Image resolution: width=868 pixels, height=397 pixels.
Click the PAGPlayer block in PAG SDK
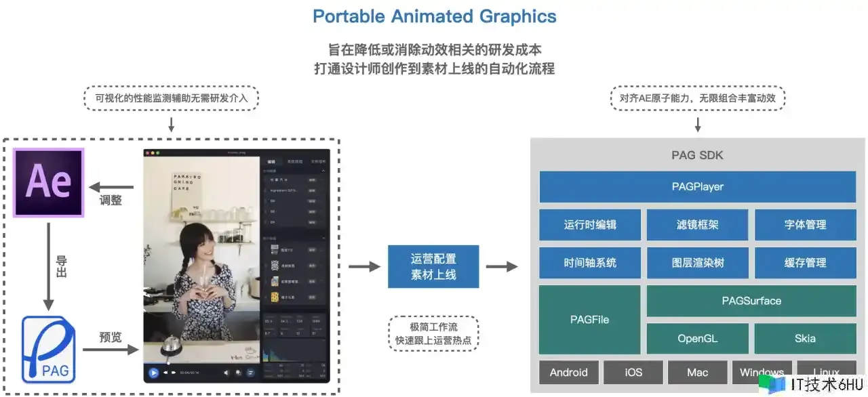pyautogui.click(x=697, y=187)
